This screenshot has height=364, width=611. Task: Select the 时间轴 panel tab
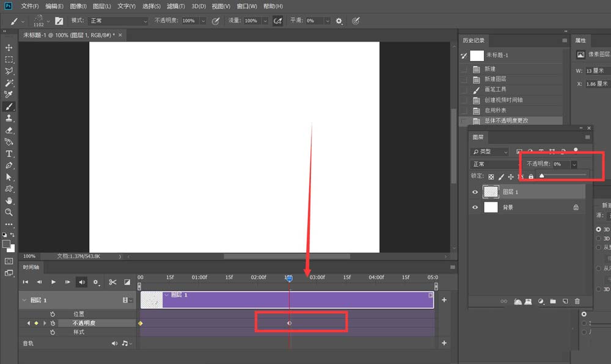click(31, 267)
